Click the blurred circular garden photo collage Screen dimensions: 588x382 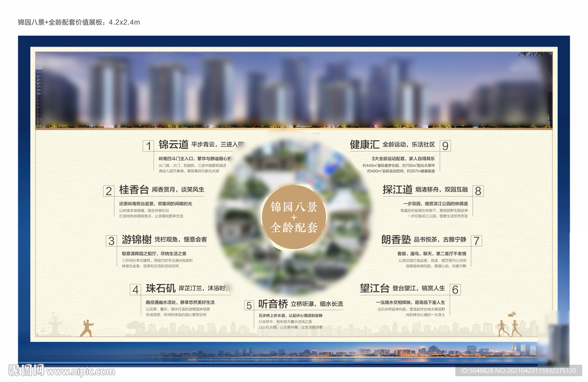[x=294, y=217]
